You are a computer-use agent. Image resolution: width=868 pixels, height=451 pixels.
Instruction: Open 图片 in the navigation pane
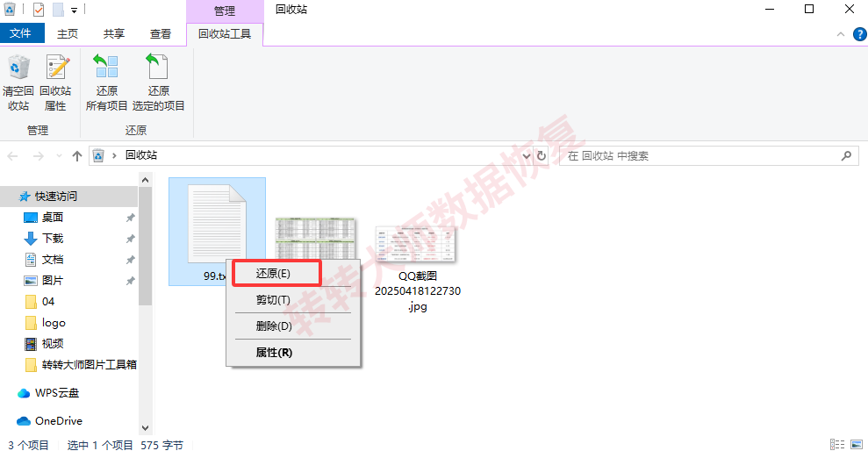53,281
